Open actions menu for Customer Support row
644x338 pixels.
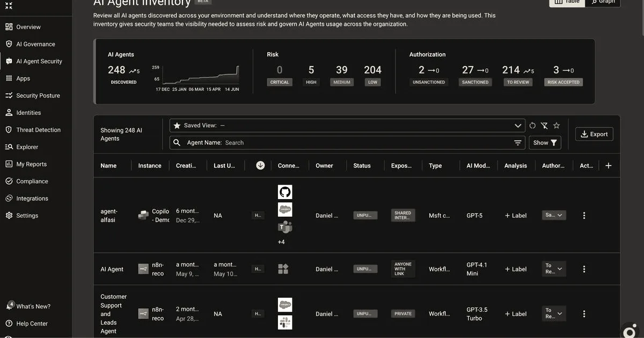click(x=584, y=314)
